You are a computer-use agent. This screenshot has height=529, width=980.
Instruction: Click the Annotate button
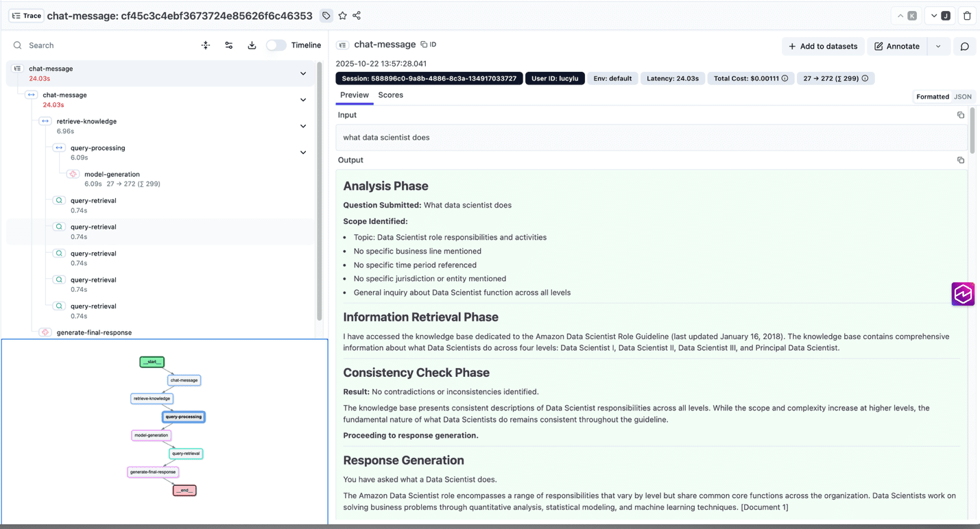[897, 47]
